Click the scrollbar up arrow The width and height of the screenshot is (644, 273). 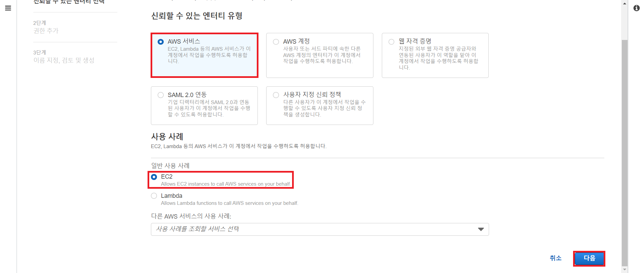coord(625,3)
